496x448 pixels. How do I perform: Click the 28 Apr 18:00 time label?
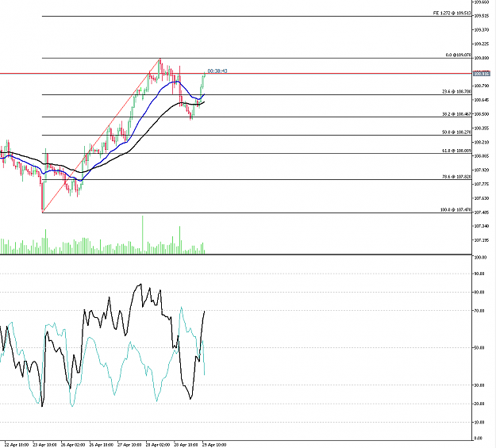point(186,445)
